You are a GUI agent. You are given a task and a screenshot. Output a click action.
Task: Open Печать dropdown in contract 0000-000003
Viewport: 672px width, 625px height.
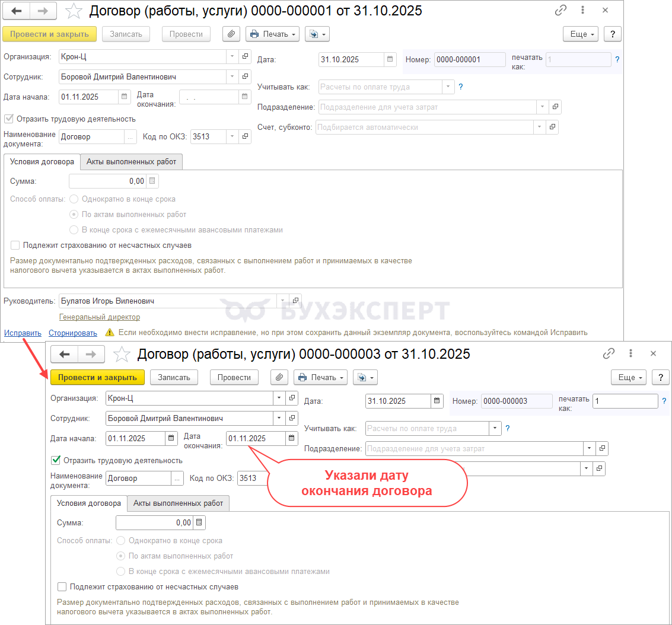click(320, 377)
